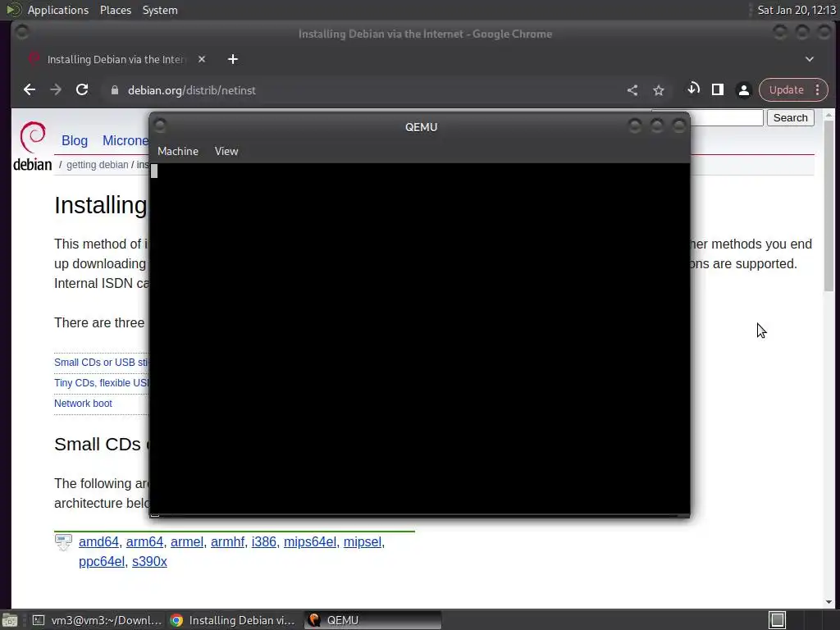
Task: Click Chrome's forward navigation arrow
Action: (56, 90)
